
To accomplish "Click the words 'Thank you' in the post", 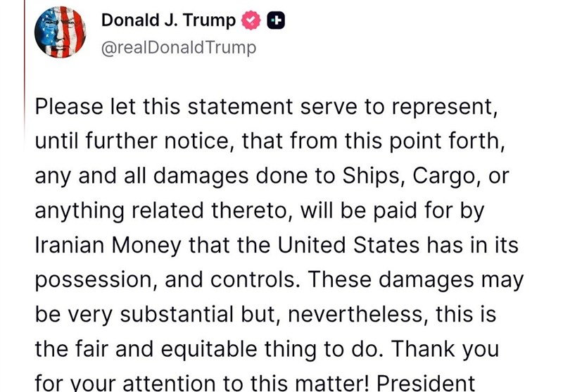I will 445,348.
